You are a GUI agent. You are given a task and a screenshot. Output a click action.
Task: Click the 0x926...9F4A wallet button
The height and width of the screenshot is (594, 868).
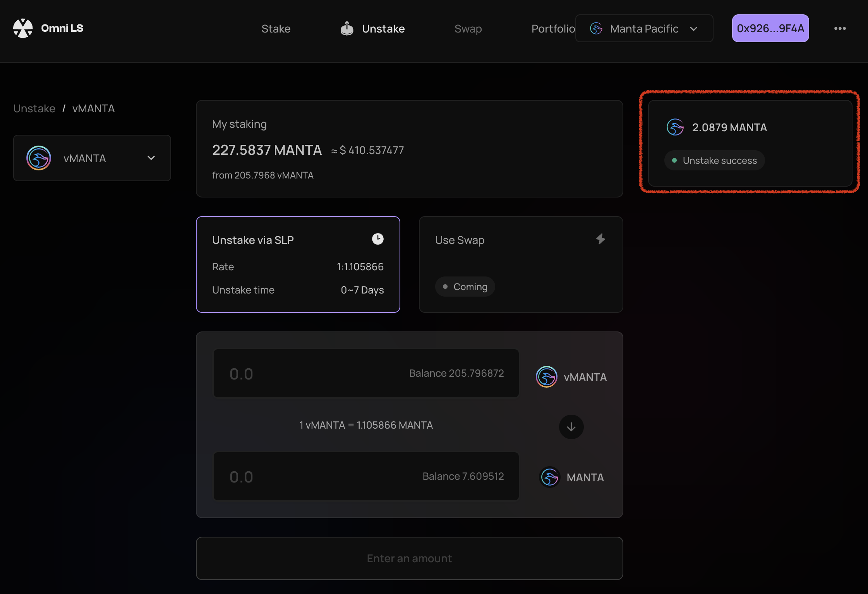[770, 28]
